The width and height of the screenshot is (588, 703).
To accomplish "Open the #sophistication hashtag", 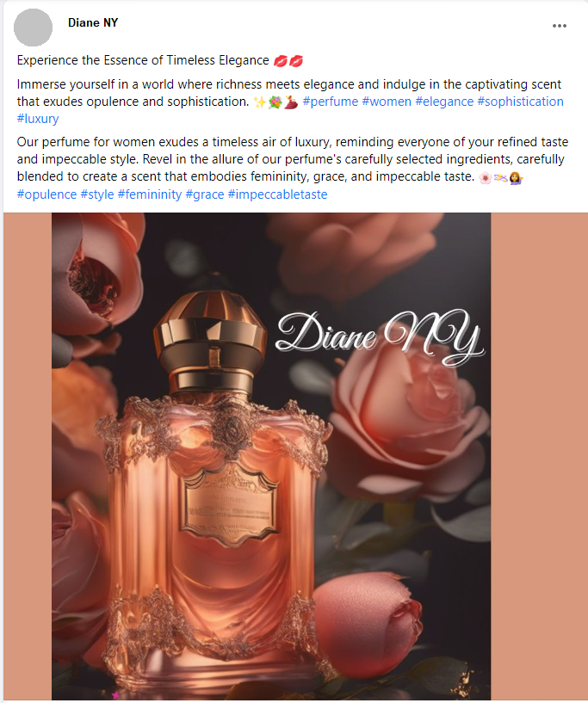I will [x=520, y=102].
